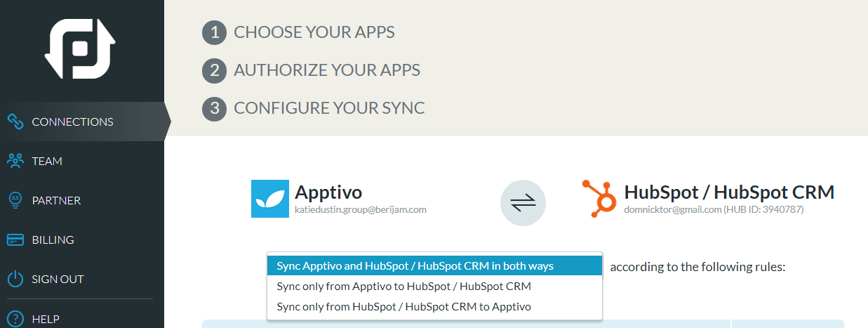Navigate to Billing
The height and width of the screenshot is (328, 868).
82,240
